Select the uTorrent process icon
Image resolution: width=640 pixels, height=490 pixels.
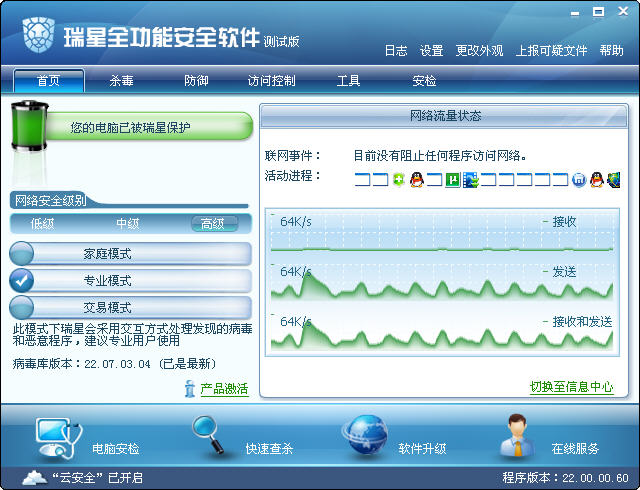(x=452, y=180)
